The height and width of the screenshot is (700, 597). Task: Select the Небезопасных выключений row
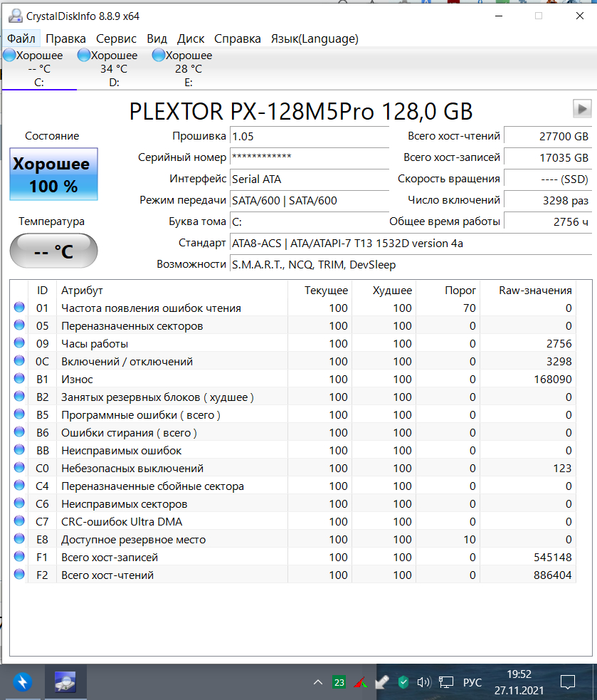click(x=293, y=469)
